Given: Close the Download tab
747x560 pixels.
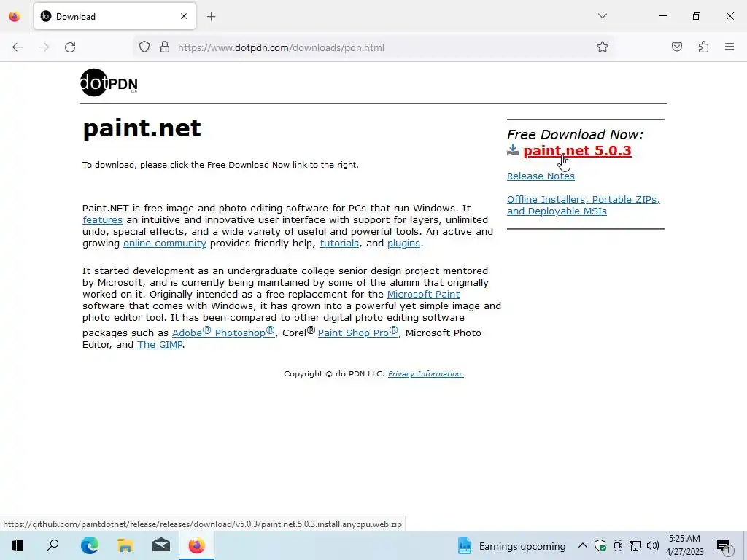Looking at the screenshot, I should tap(184, 16).
